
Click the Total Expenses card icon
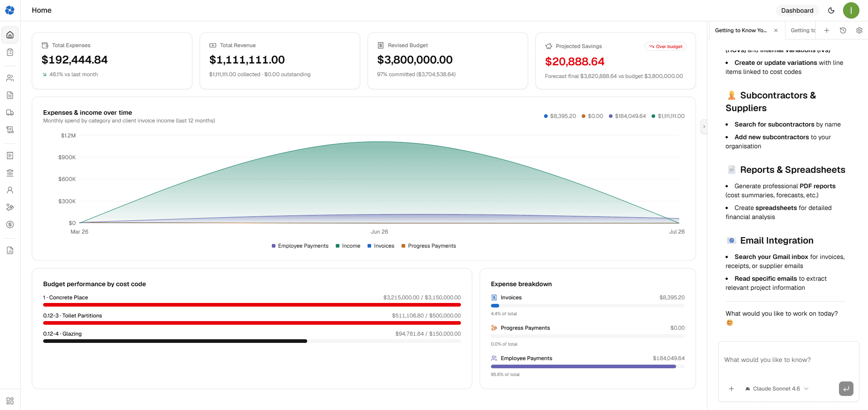pos(45,45)
